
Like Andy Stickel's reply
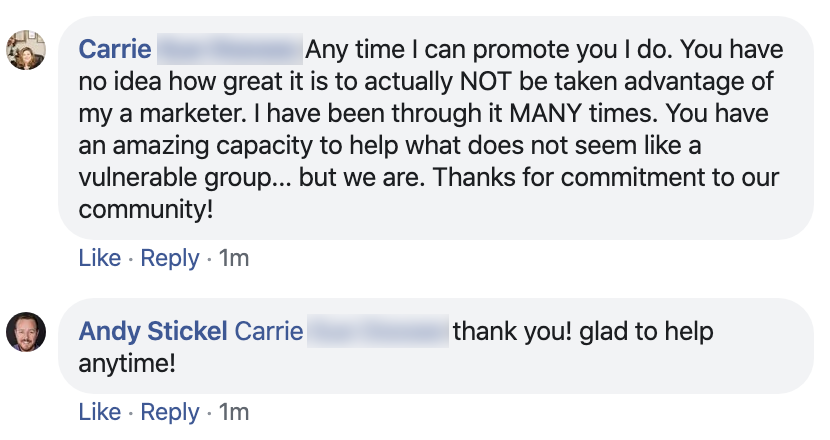click(99, 411)
